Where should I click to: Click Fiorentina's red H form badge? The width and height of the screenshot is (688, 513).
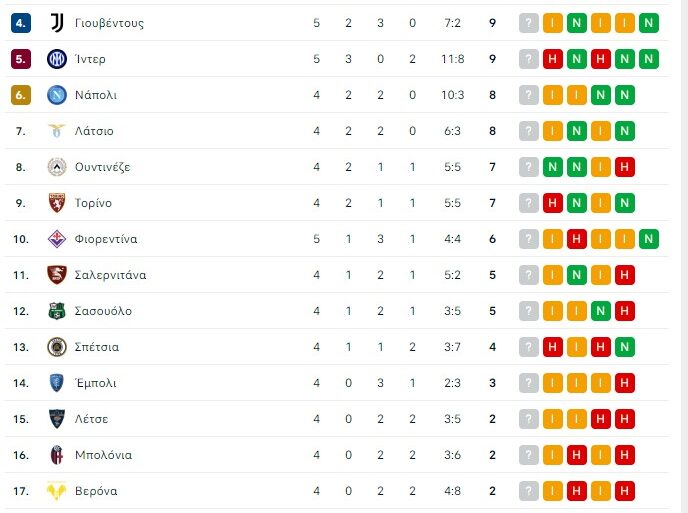pyautogui.click(x=577, y=239)
